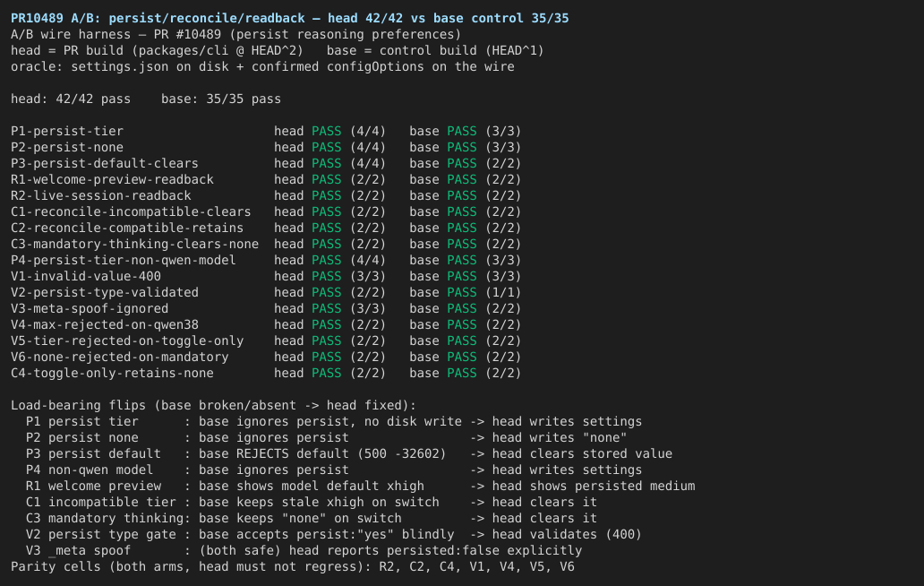Screen dimensions: 924x586
Task: Click the R2-live-session-readback row
Action: coord(266,195)
